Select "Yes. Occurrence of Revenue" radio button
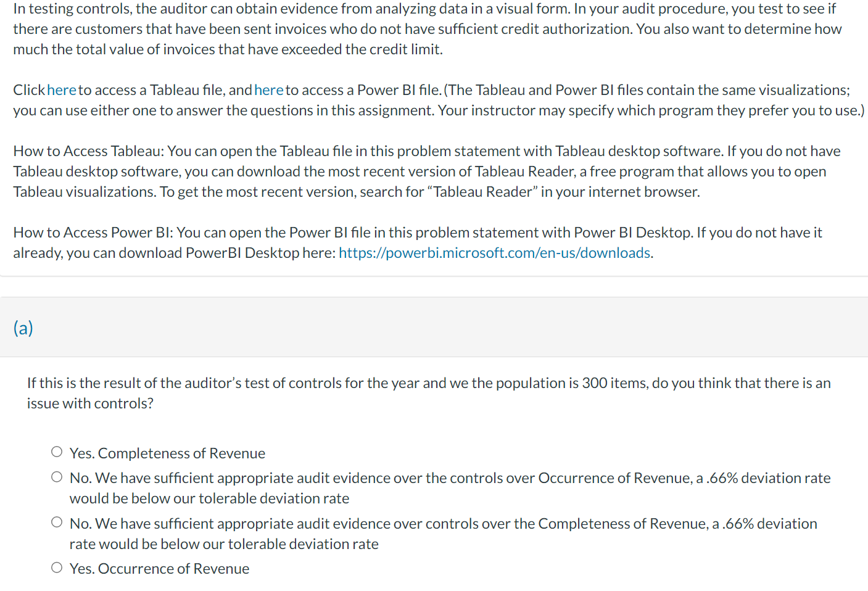Image resolution: width=868 pixels, height=591 pixels. (x=56, y=567)
